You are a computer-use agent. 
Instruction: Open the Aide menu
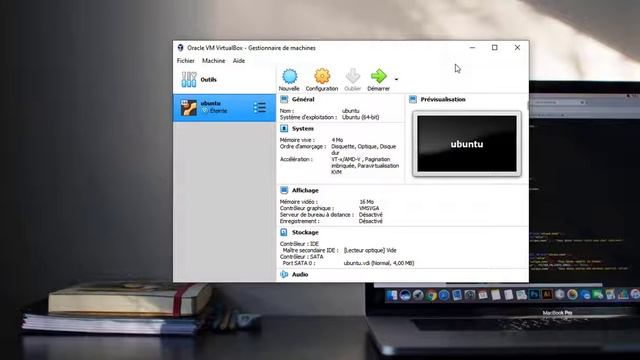tap(239, 61)
